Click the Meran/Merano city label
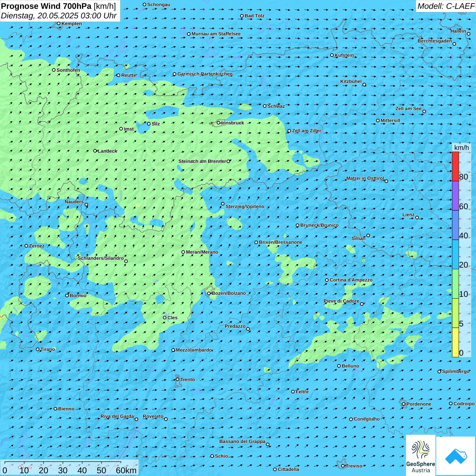Viewport: 476px width, 476px height. coord(202,252)
